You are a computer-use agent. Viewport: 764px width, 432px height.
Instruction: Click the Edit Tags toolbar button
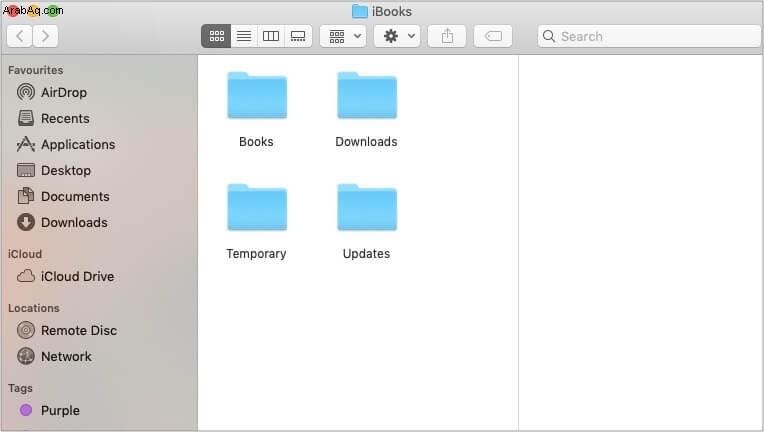click(493, 36)
